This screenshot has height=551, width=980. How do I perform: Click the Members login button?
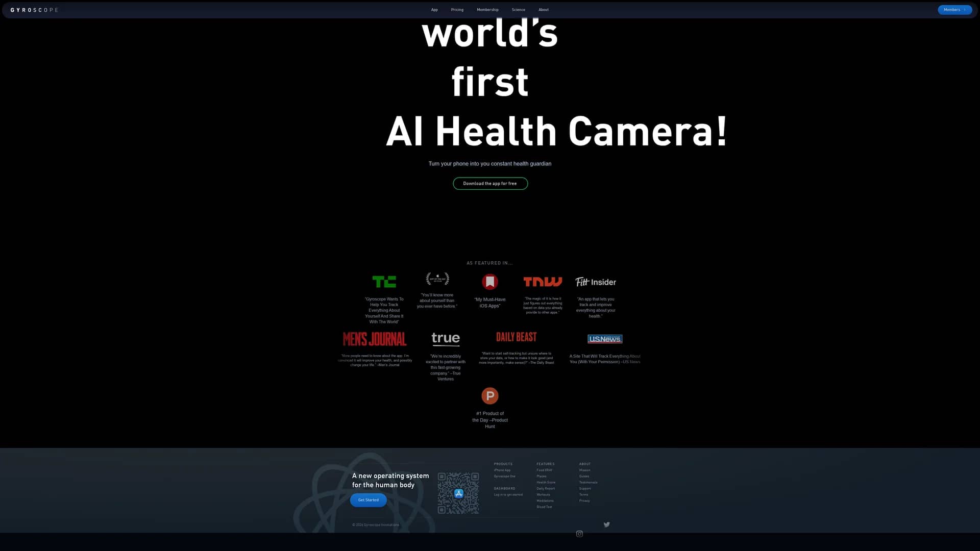[954, 10]
